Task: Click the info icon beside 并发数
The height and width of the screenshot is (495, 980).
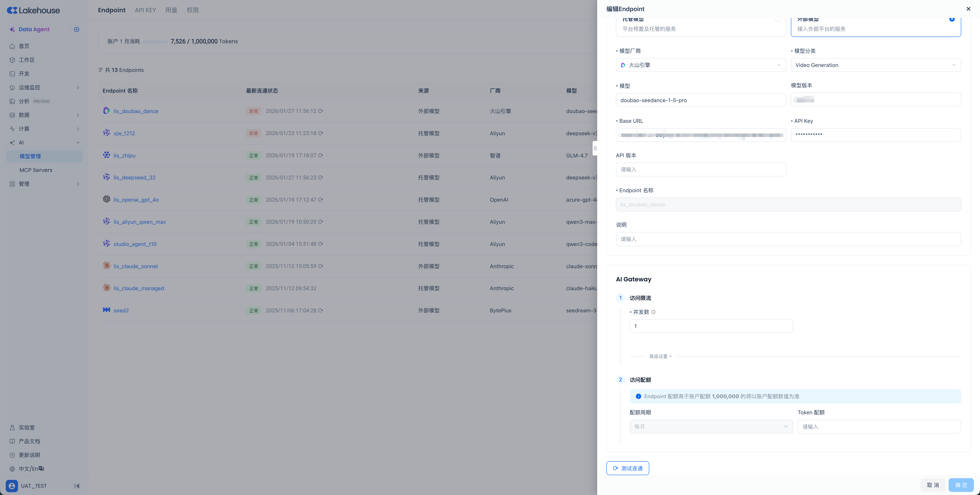Action: [x=653, y=312]
